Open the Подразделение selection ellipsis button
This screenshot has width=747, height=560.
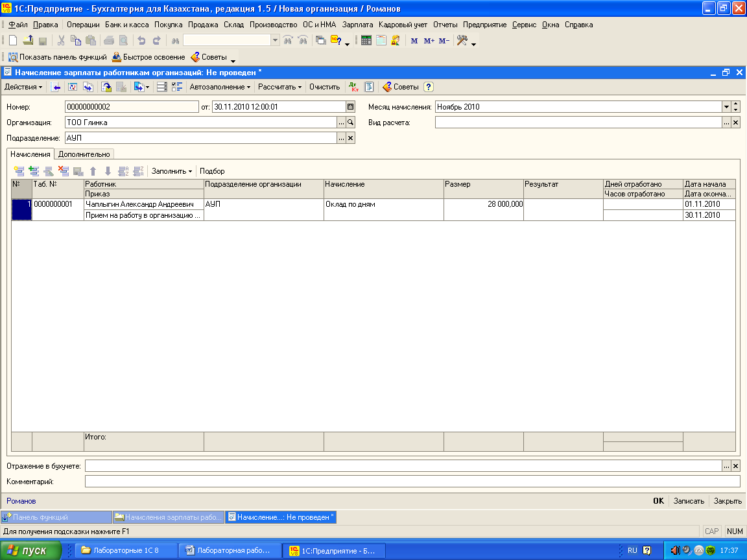pyautogui.click(x=341, y=138)
